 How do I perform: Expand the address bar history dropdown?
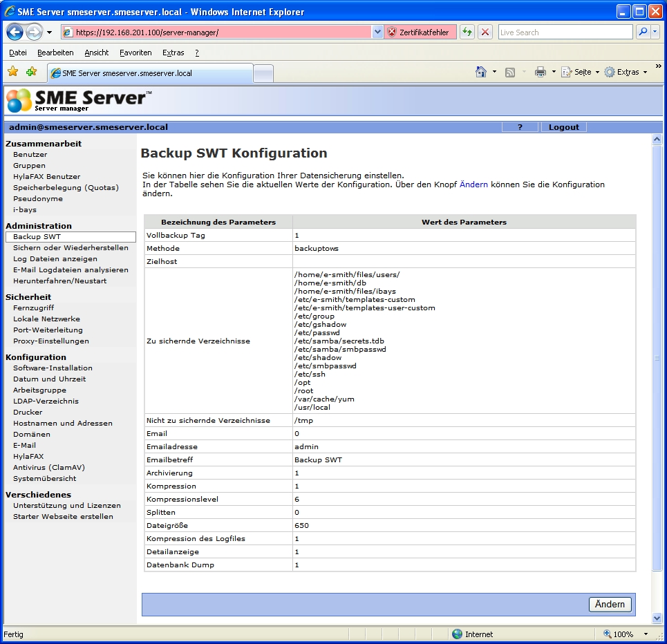tap(377, 32)
